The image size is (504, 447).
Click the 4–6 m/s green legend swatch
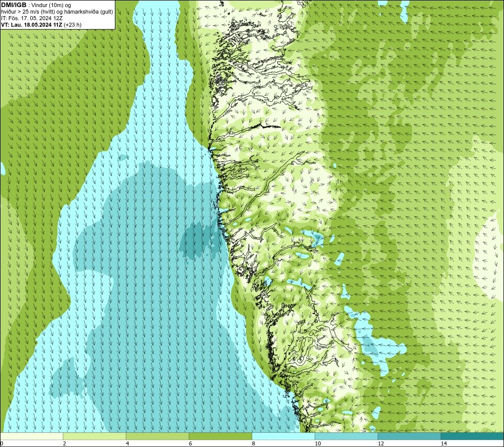tap(157, 436)
